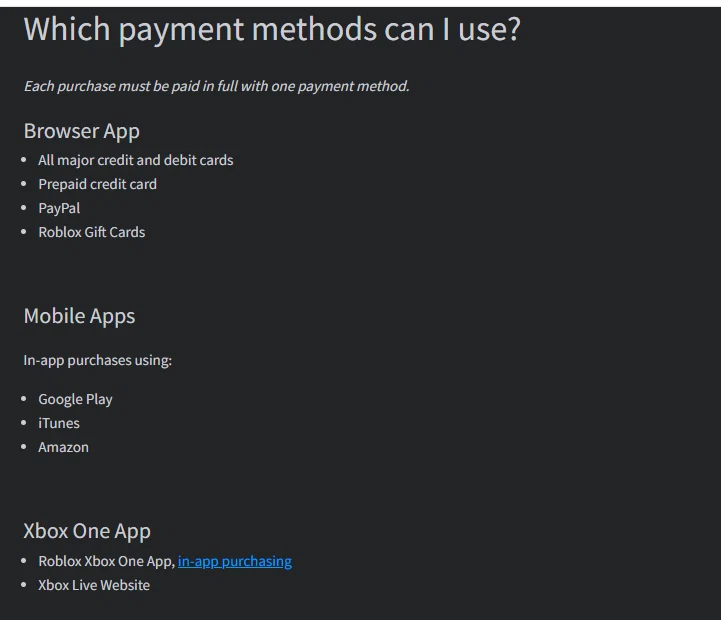
Task: Select the 'In-app purchases using:' text
Action: pyautogui.click(x=97, y=361)
